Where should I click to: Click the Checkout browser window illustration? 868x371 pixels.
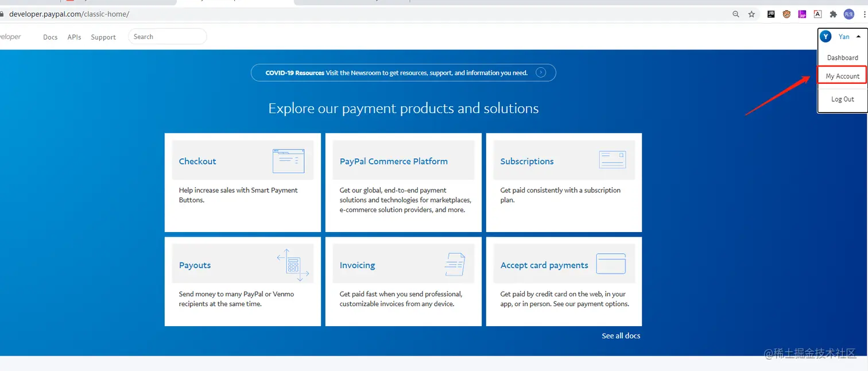pyautogui.click(x=288, y=161)
